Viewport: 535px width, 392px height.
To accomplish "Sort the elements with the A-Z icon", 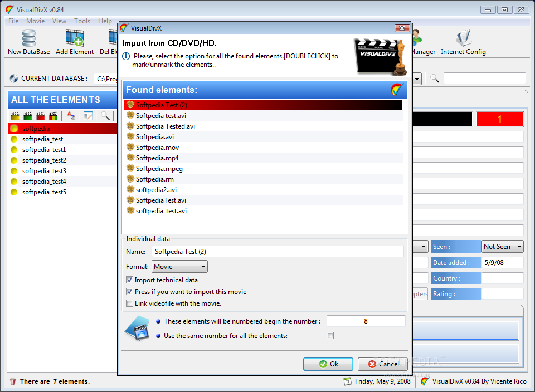I will [x=71, y=116].
